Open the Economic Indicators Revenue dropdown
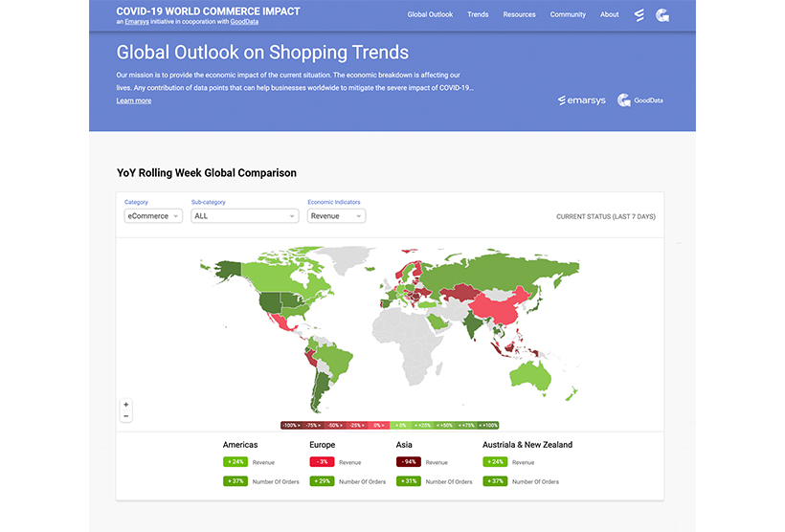 (x=336, y=216)
